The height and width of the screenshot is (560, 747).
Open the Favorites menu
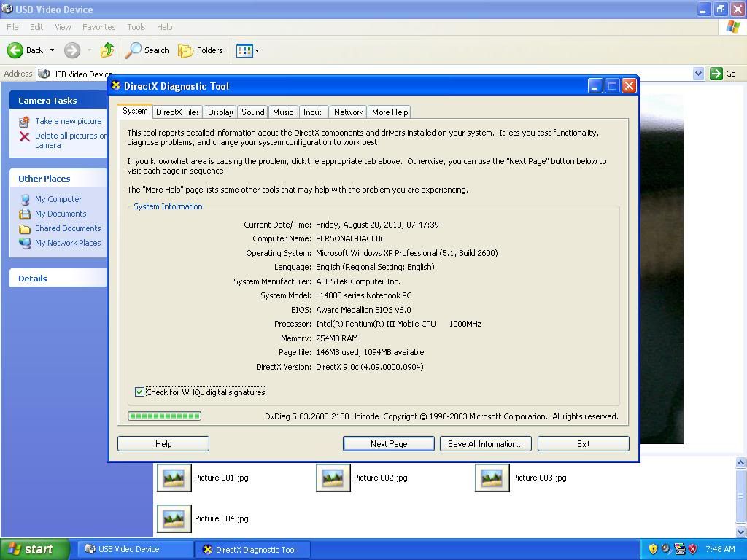(98, 27)
